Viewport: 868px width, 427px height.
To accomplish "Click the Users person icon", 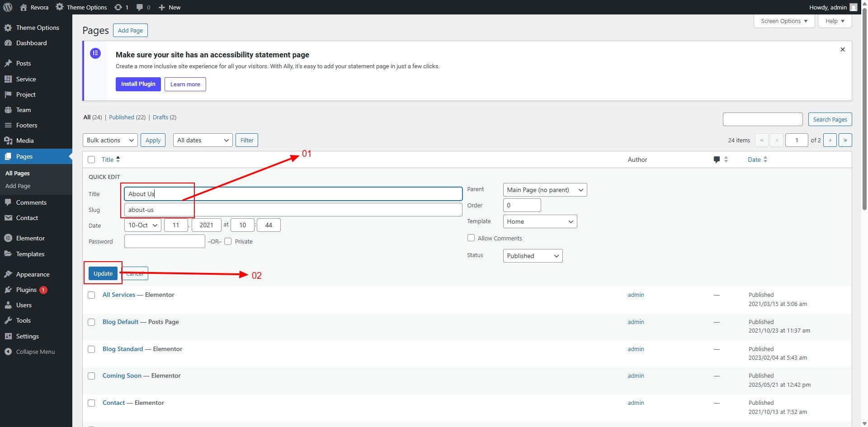I will [8, 305].
